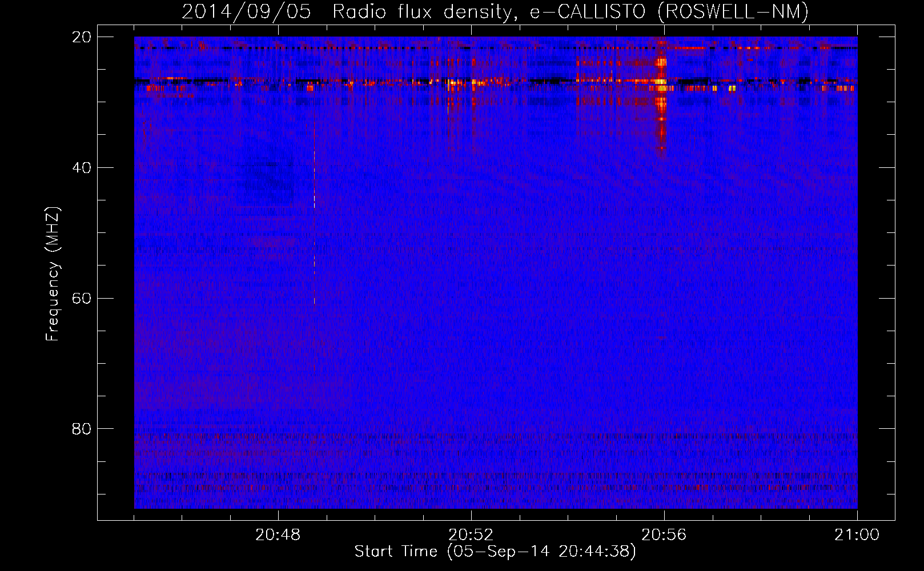Screen dimensions: 924x571
Task: Click the 40 MHz y-axis tick label
Action: [82, 168]
